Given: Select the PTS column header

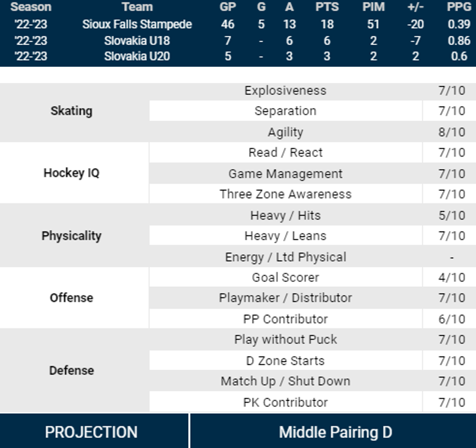Looking at the screenshot, I should [x=327, y=7].
